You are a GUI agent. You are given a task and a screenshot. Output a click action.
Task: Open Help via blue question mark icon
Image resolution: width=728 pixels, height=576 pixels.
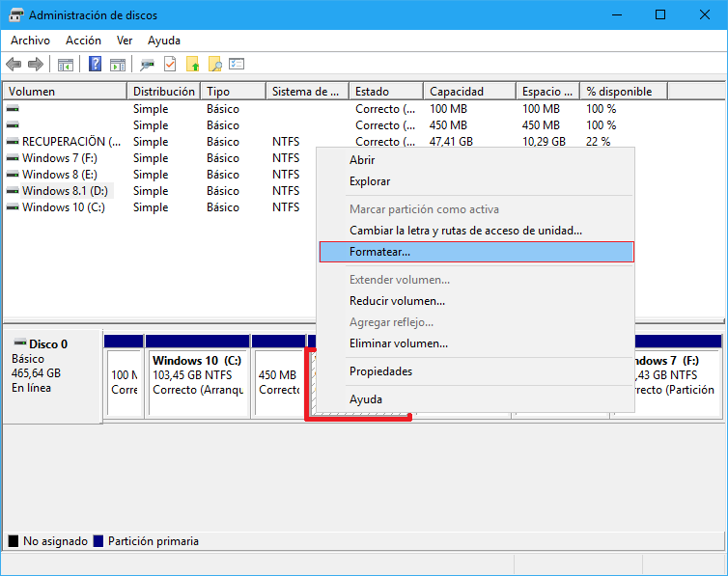(96, 64)
